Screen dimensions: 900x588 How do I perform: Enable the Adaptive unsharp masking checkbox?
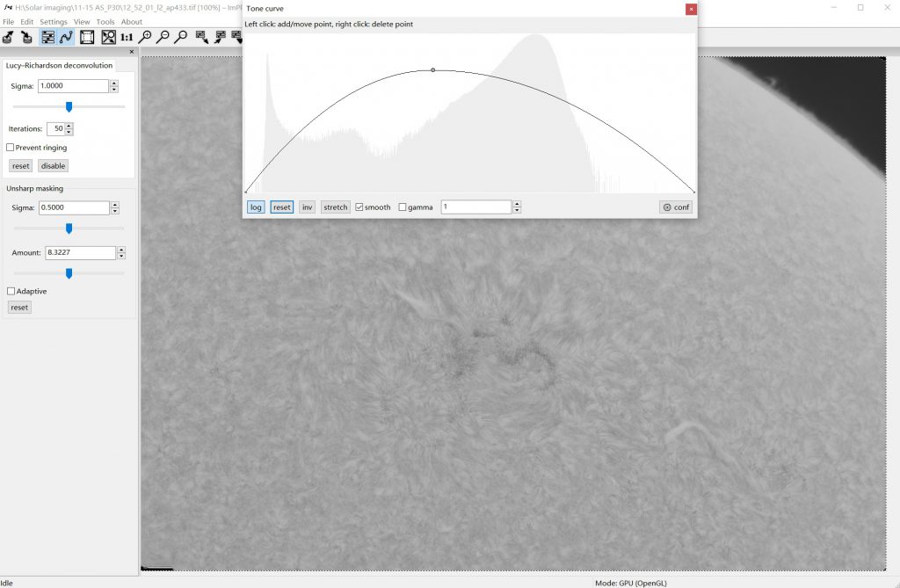(11, 291)
